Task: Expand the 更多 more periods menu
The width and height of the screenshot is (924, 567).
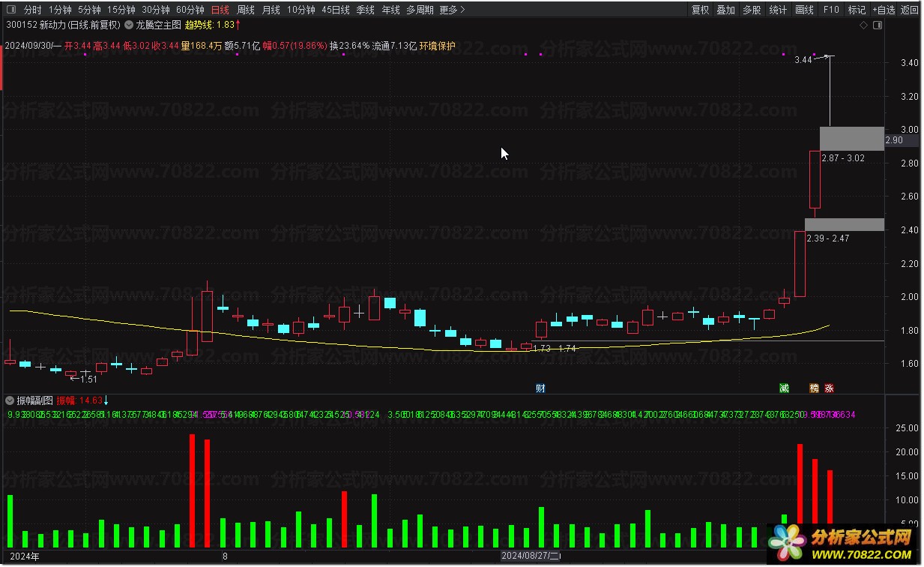Action: tap(452, 10)
